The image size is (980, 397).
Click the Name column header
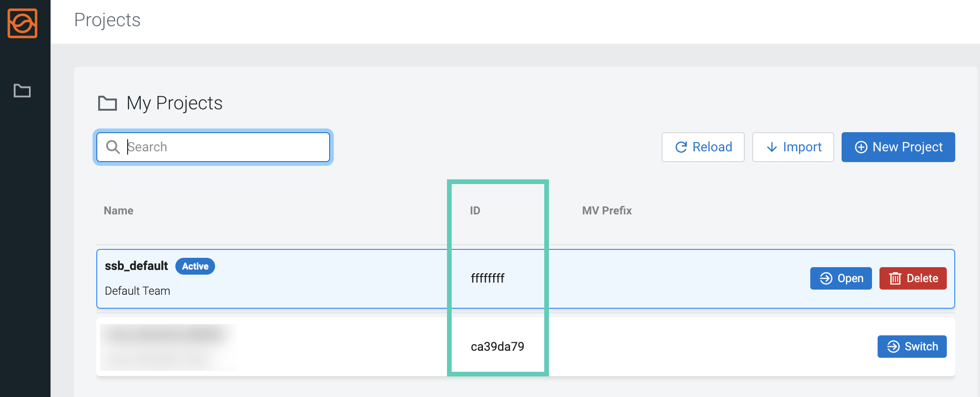pos(118,210)
